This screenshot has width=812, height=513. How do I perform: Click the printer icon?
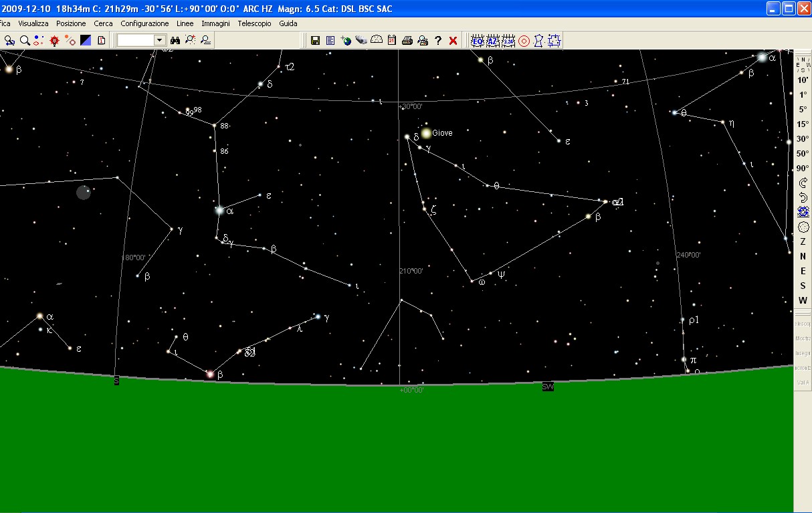(407, 41)
